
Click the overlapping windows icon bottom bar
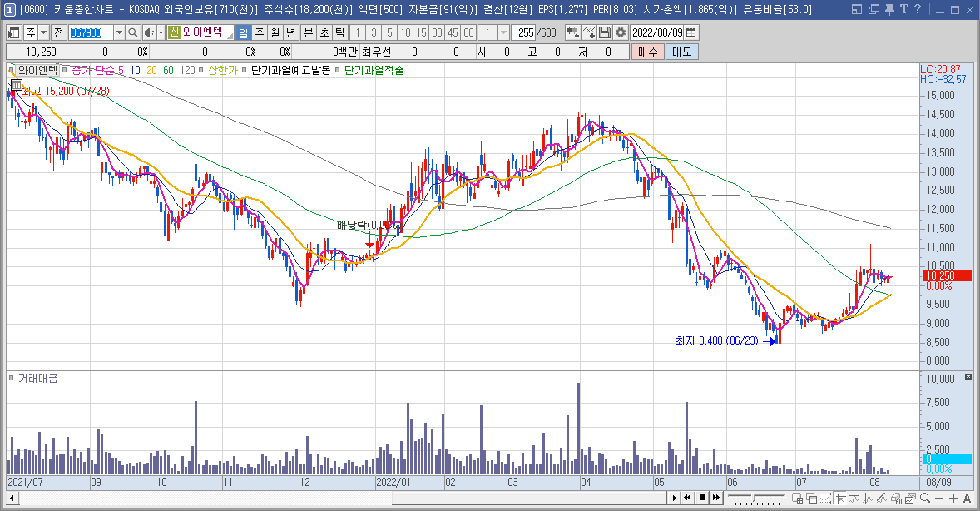click(811, 498)
